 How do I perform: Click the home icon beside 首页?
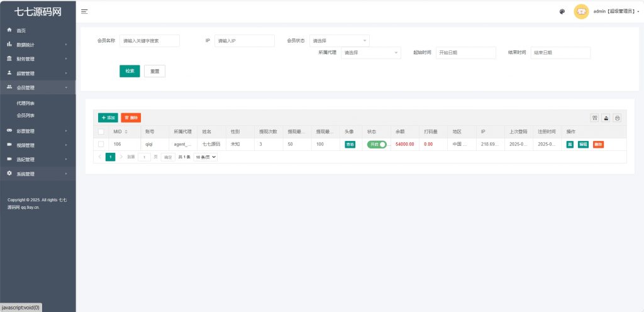9,30
